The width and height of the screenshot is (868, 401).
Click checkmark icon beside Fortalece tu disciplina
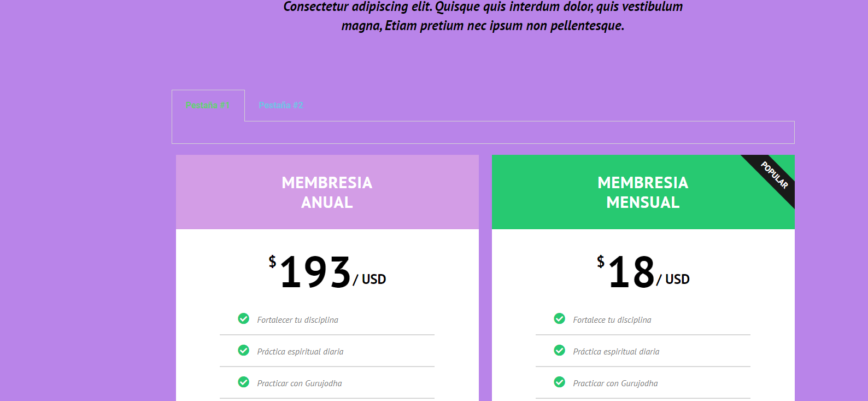560,319
